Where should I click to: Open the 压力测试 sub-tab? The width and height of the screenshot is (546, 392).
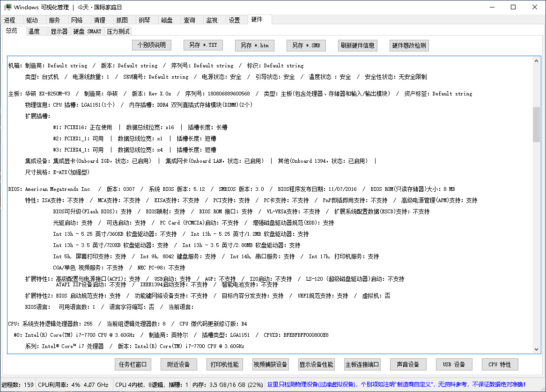click(118, 31)
